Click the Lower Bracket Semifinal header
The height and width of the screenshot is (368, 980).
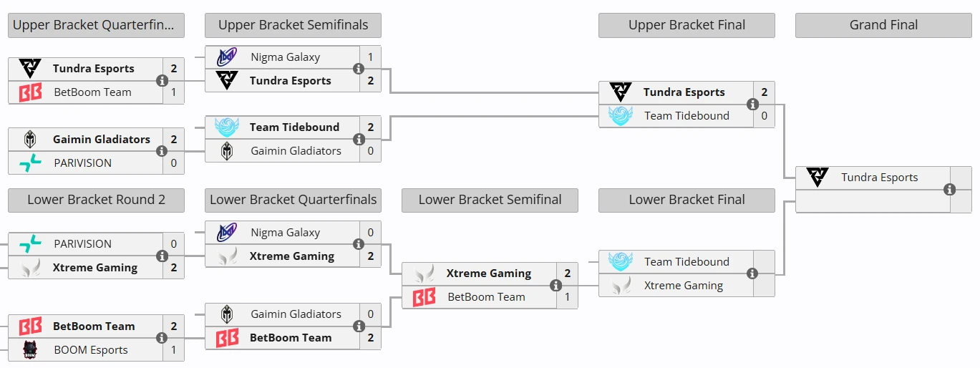[x=490, y=200]
